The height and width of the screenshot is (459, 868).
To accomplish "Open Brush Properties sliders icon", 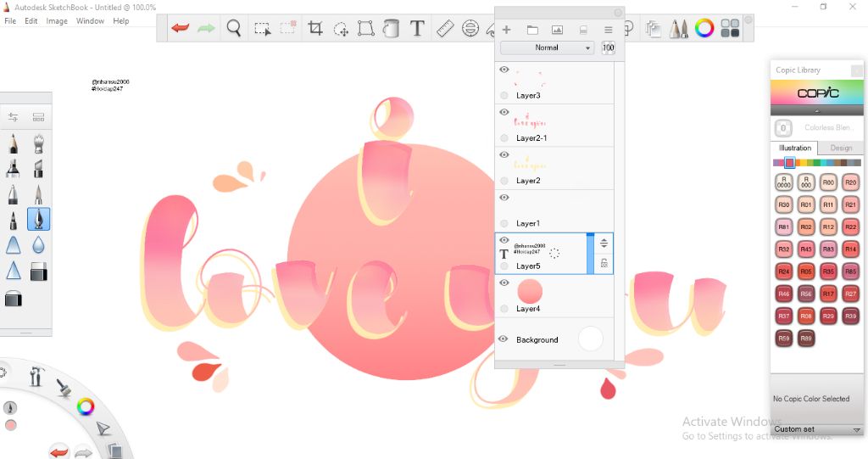I will (13, 117).
